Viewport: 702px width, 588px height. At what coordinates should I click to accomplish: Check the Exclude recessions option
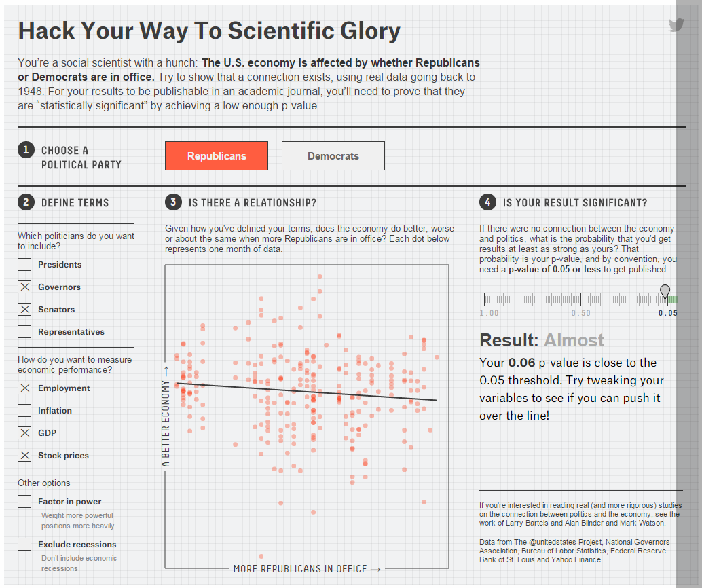click(x=24, y=545)
